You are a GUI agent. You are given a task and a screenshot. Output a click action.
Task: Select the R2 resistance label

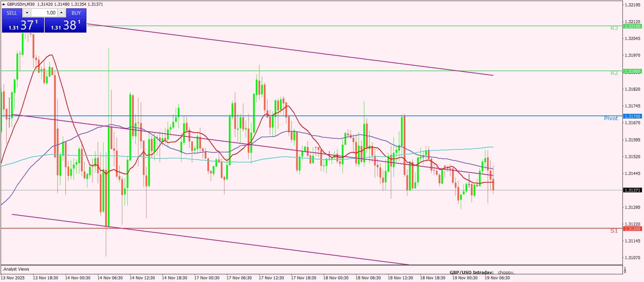[x=614, y=73]
